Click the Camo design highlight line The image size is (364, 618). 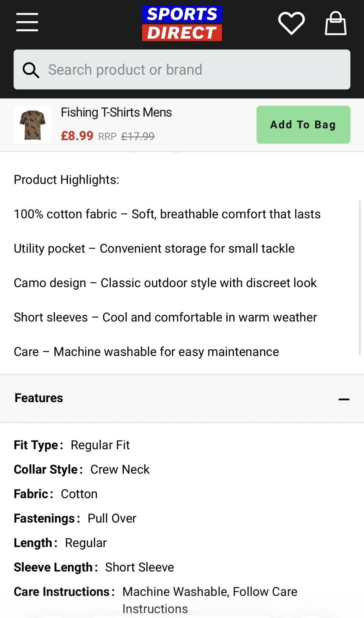tap(165, 283)
